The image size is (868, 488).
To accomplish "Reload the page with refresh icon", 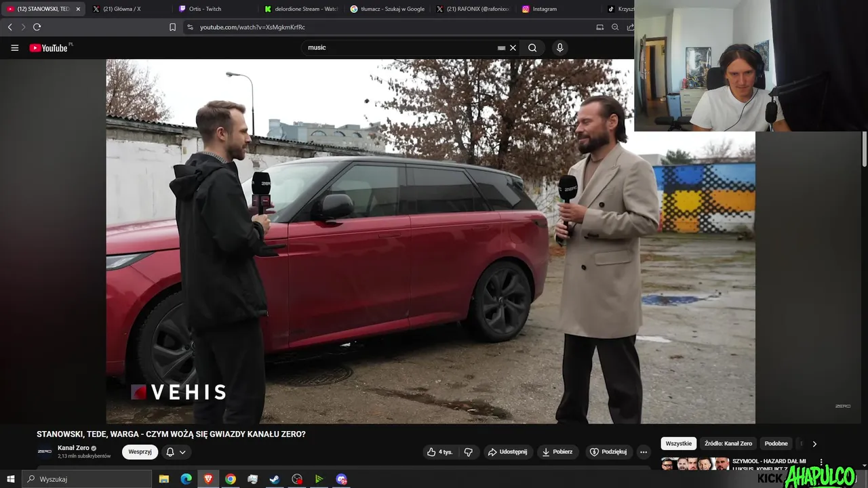I will tap(37, 27).
